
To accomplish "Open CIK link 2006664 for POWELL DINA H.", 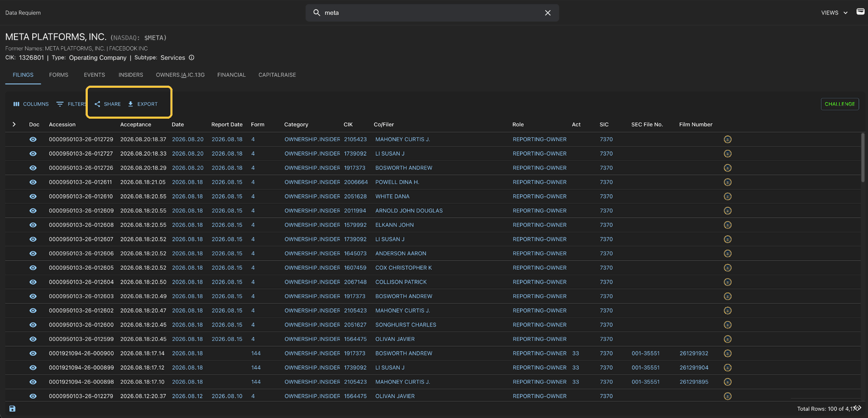I will pyautogui.click(x=356, y=182).
